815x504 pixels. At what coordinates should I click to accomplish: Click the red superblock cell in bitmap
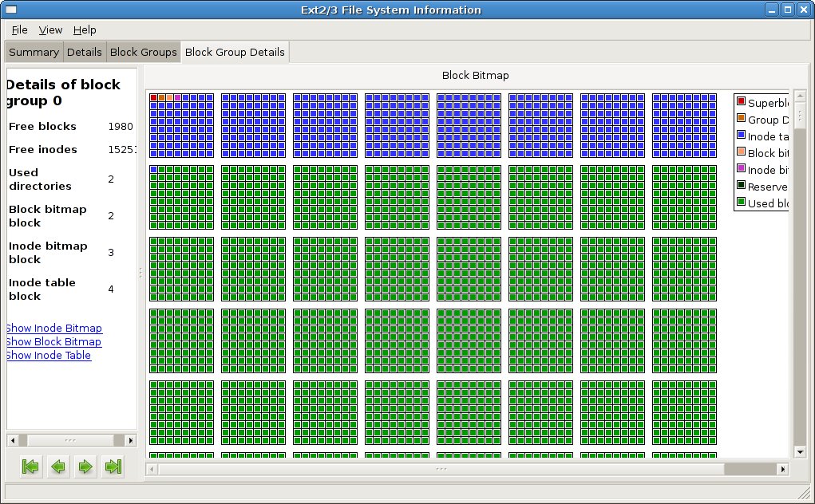point(153,97)
